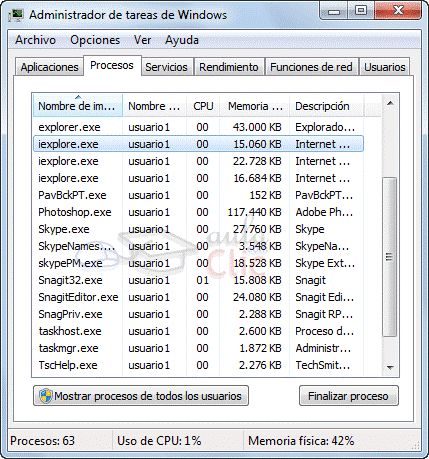Click the 1.872 KB memory value

coord(260,348)
